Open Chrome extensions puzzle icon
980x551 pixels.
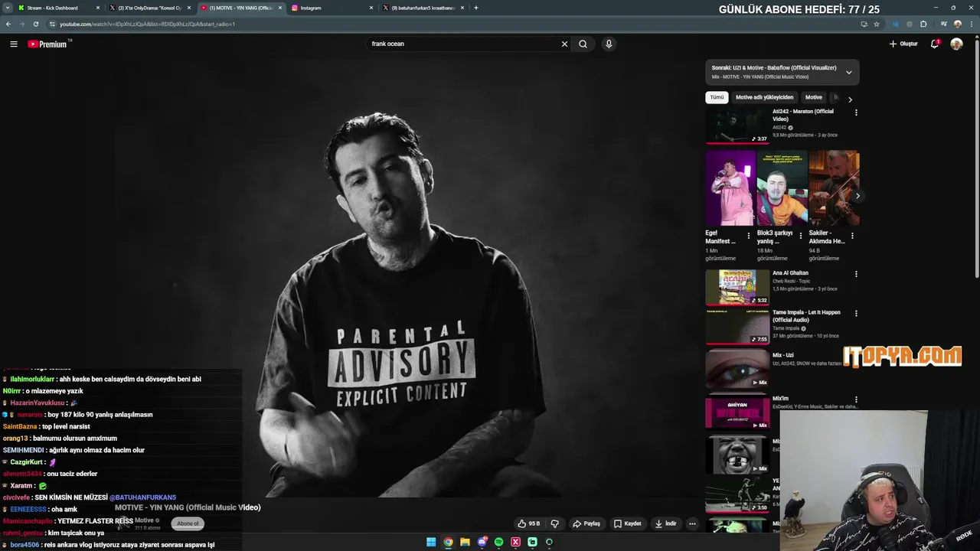[x=923, y=24]
